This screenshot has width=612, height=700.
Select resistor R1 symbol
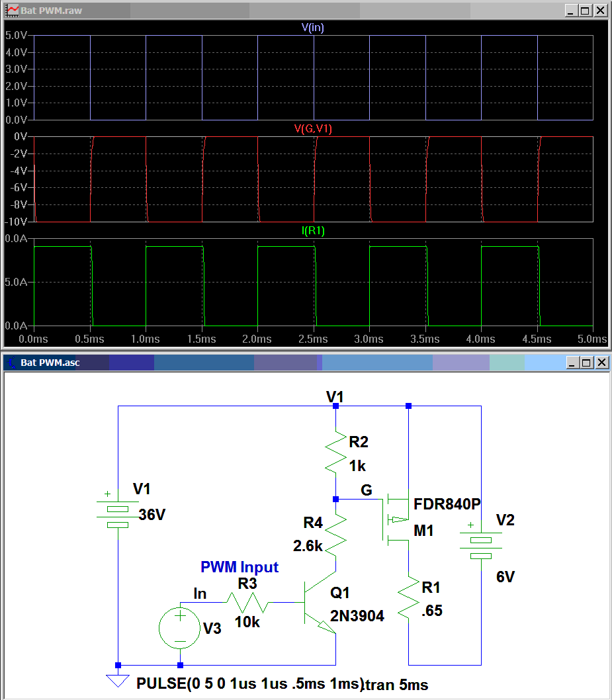coord(408,596)
